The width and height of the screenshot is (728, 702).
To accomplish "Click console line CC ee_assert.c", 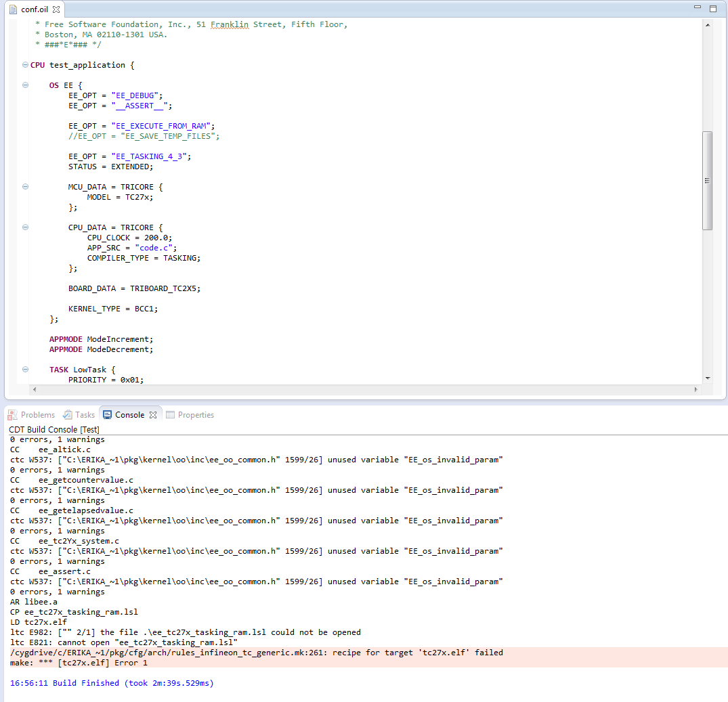I will (50, 571).
